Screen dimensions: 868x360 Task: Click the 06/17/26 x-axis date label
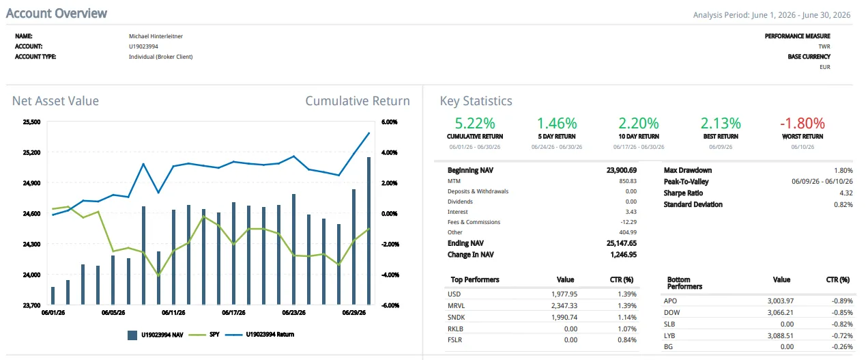pyautogui.click(x=233, y=313)
